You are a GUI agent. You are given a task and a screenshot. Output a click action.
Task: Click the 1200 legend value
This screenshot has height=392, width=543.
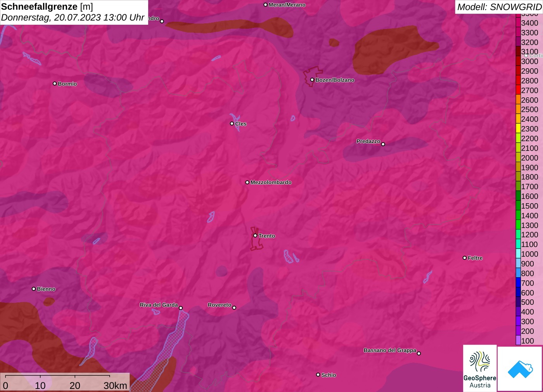coord(529,234)
